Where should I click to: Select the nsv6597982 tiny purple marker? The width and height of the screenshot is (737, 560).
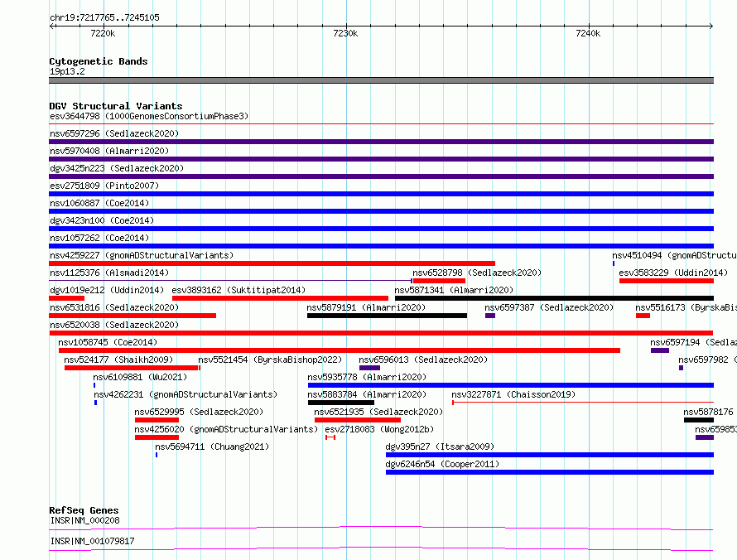[681, 368]
